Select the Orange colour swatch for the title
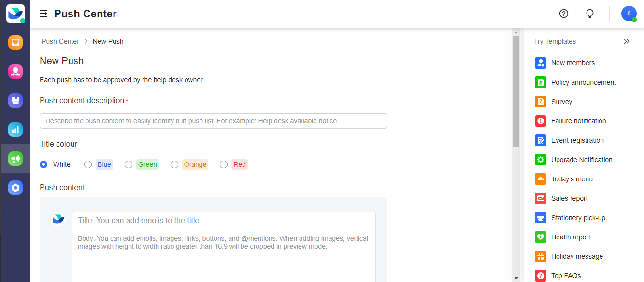This screenshot has height=282, width=644. (x=174, y=164)
